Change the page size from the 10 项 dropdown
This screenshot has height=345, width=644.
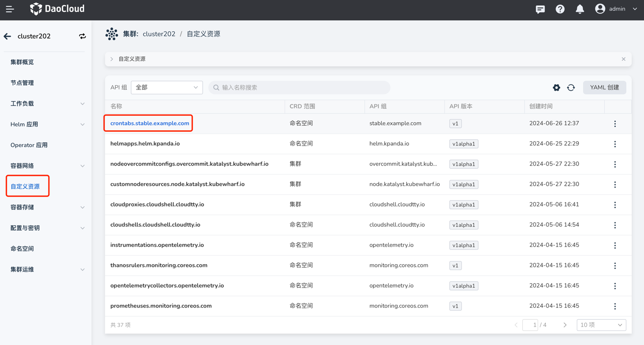click(x=601, y=325)
